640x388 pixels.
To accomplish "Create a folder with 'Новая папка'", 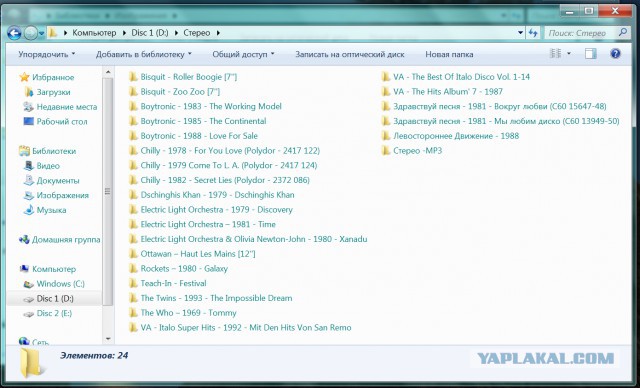I will pyautogui.click(x=449, y=54).
